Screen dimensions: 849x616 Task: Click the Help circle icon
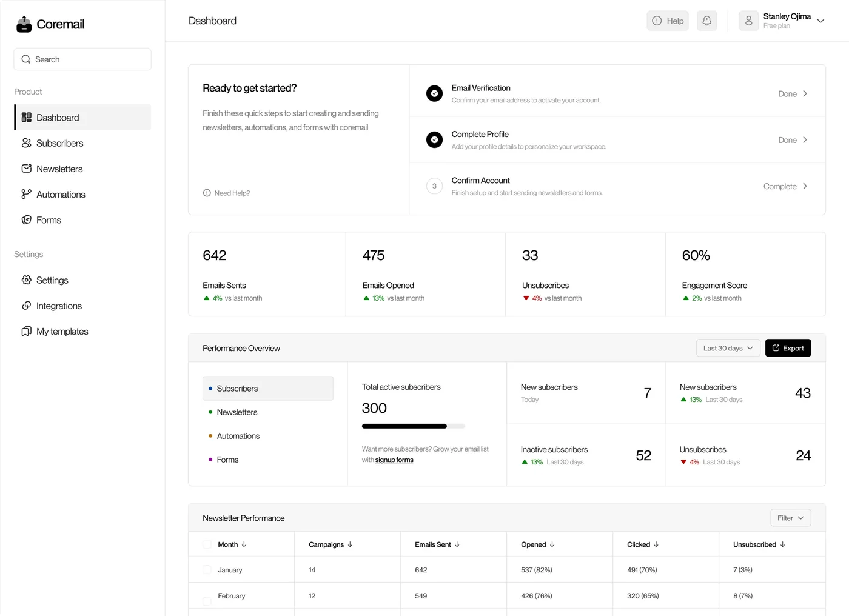pyautogui.click(x=657, y=21)
